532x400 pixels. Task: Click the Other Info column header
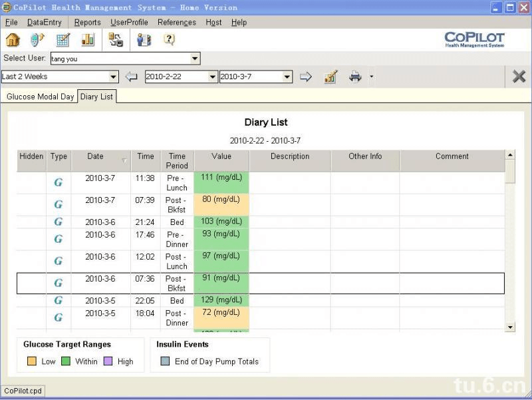[365, 160]
